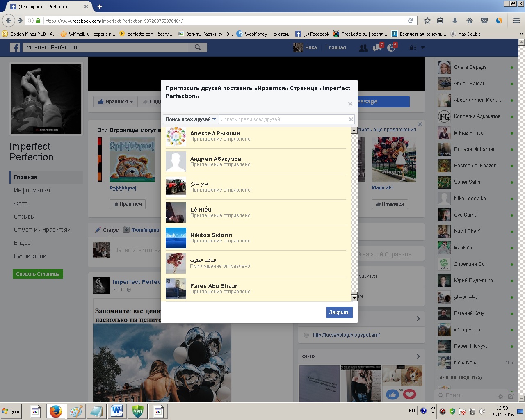Select friend Nikitos Sidorin in list

pos(256,238)
